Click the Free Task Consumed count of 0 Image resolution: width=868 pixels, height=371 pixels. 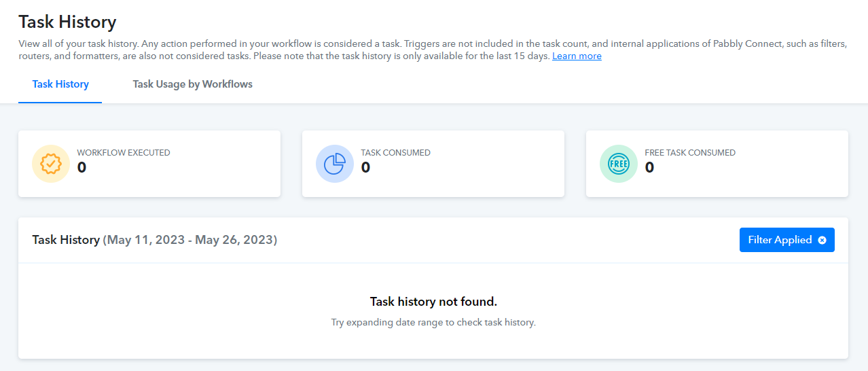649,167
